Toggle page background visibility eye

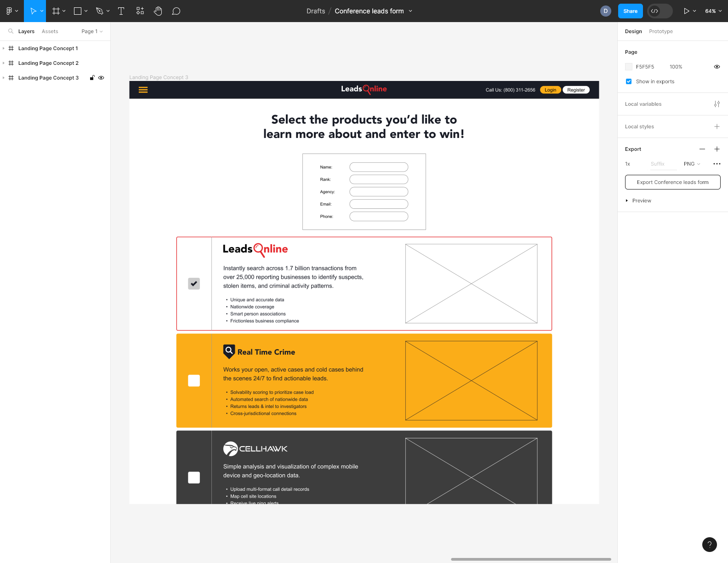(x=717, y=67)
